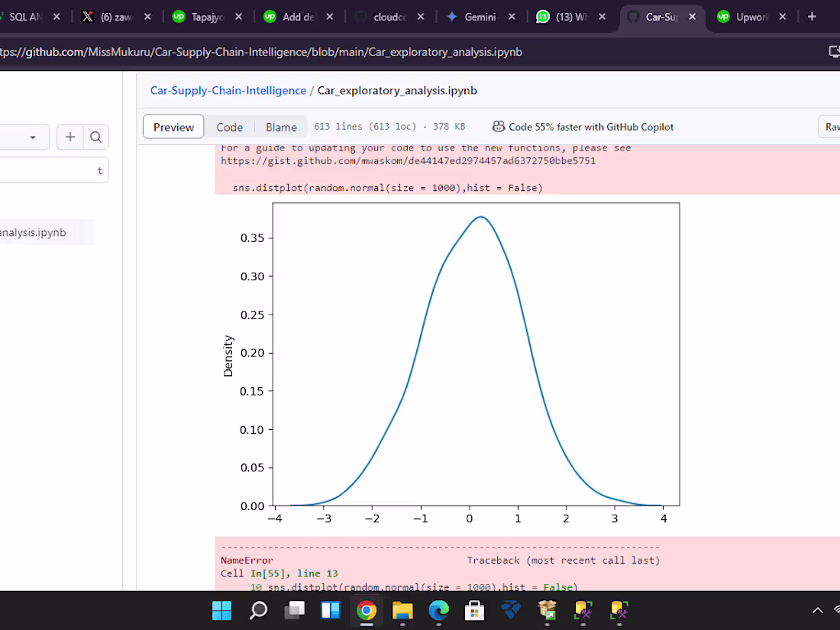The height and width of the screenshot is (630, 840).
Task: Launch SQL Server Management Studio from the taskbar
Action: pyautogui.click(x=582, y=611)
